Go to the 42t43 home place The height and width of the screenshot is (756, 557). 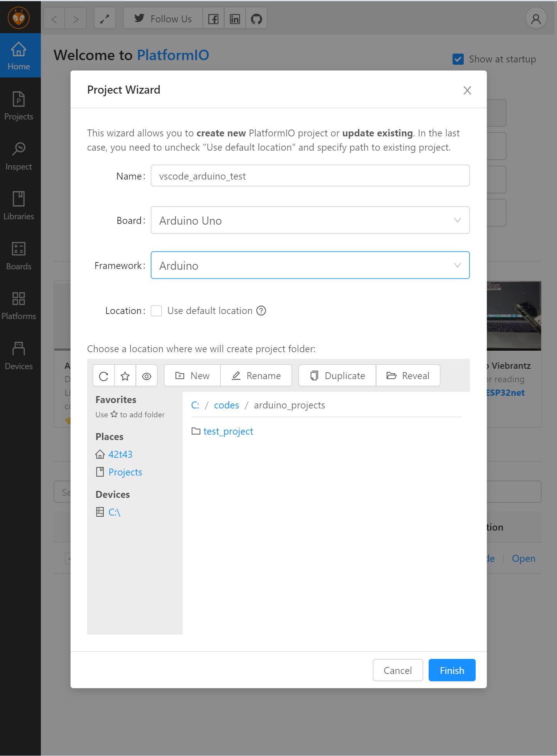[120, 454]
